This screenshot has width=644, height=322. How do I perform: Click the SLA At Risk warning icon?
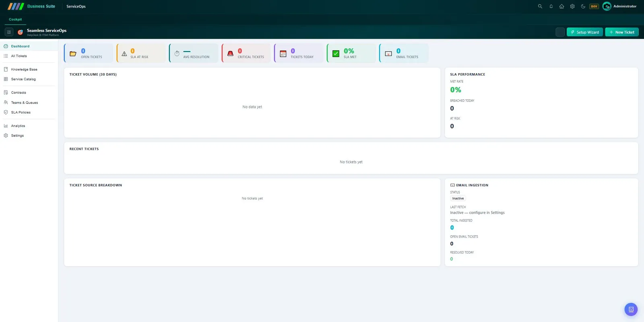(124, 54)
